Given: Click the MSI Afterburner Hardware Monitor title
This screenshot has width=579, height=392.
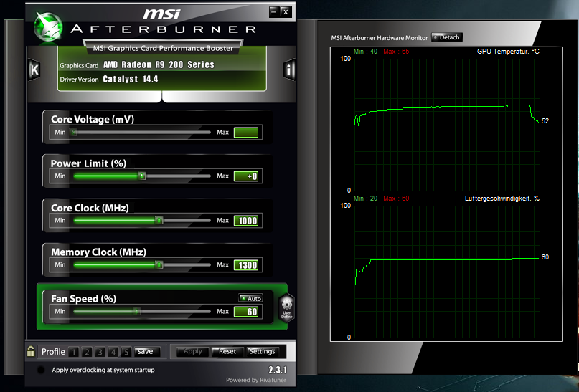Looking at the screenshot, I should tap(380, 37).
